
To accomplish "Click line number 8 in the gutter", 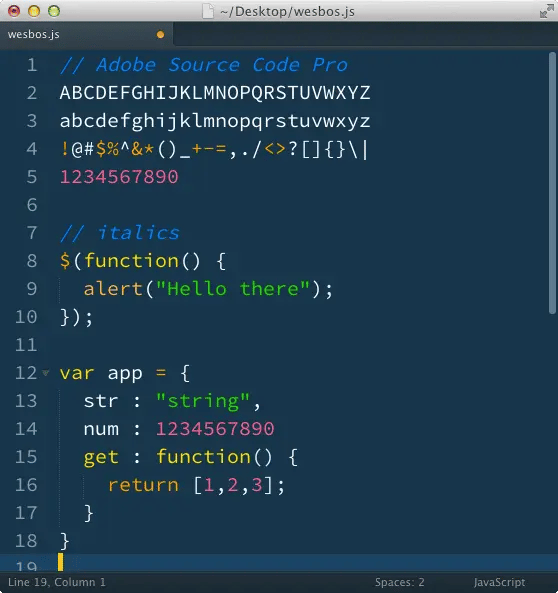I will tap(32, 261).
